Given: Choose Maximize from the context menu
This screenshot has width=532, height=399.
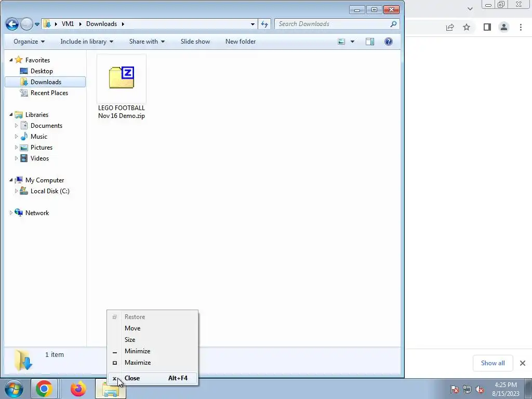Looking at the screenshot, I should click(152, 363).
